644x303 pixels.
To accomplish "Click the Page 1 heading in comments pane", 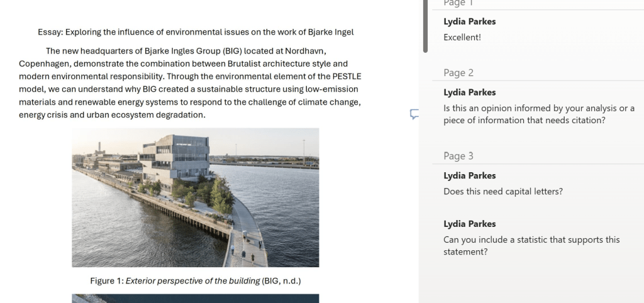I will (x=458, y=3).
